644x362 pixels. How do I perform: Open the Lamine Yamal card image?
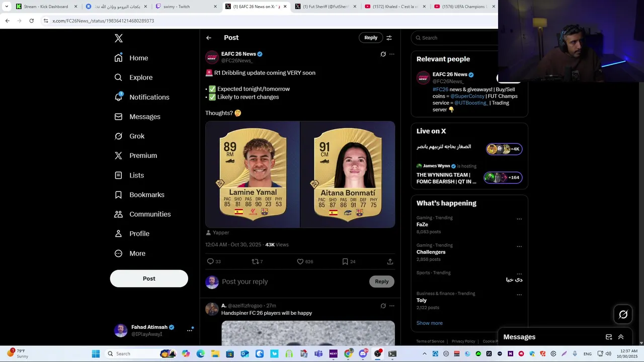click(253, 174)
